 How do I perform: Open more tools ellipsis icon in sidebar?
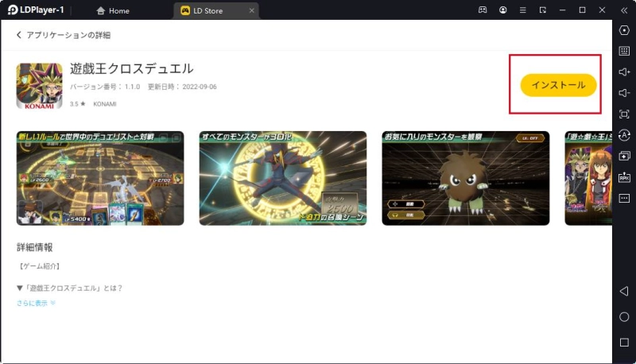pos(624,198)
